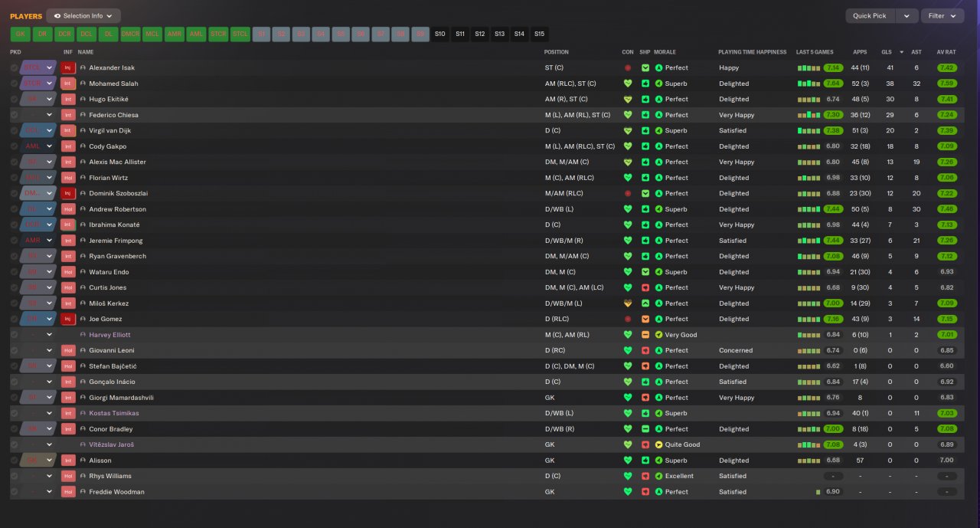Click Miloš Kerkez's orange condition heart
The image size is (980, 528).
628,303
